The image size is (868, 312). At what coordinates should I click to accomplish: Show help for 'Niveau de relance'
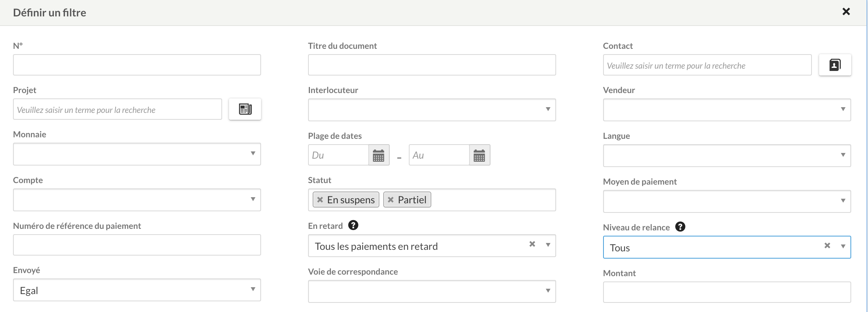(680, 227)
